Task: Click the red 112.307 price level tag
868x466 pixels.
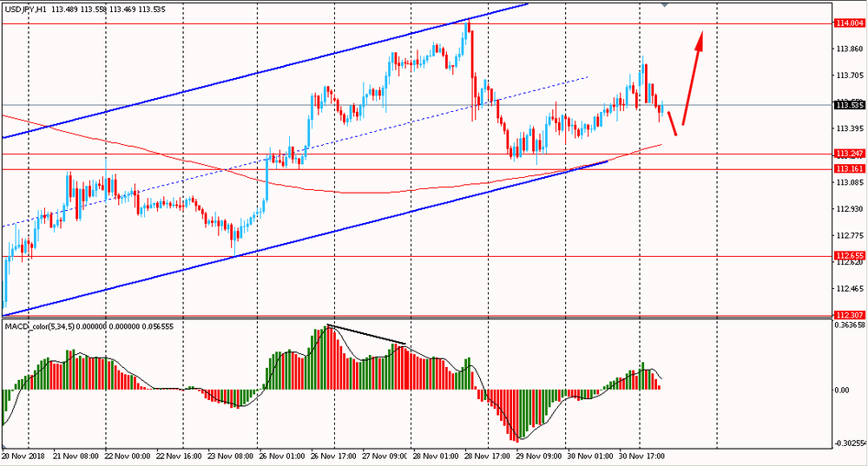Action: pyautogui.click(x=849, y=315)
